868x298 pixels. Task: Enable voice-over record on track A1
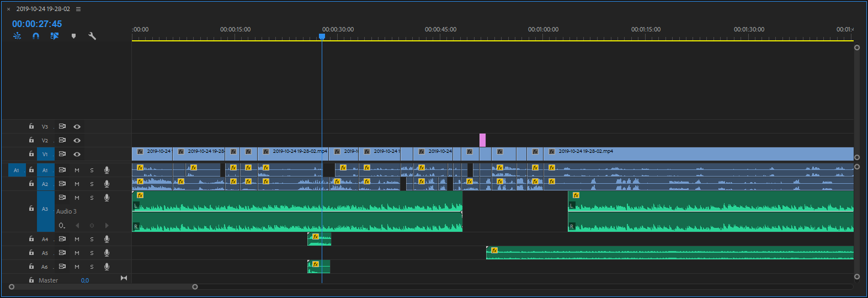[x=106, y=170]
